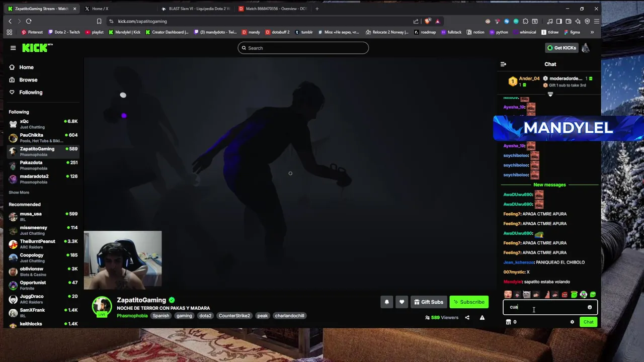The height and width of the screenshot is (362, 644).
Task: Open ZapatitoGaming channel avatar
Action: (102, 306)
